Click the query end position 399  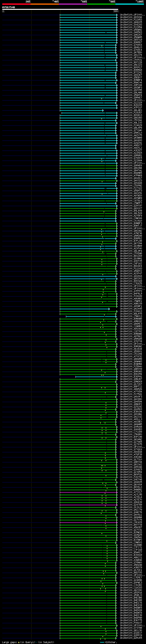[115, 11]
